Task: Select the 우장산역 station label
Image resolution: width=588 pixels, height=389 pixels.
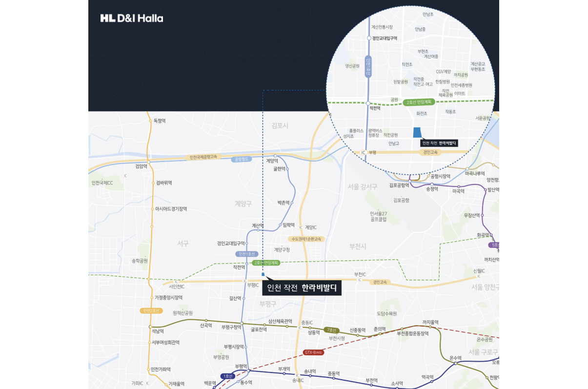Action: 472,215
